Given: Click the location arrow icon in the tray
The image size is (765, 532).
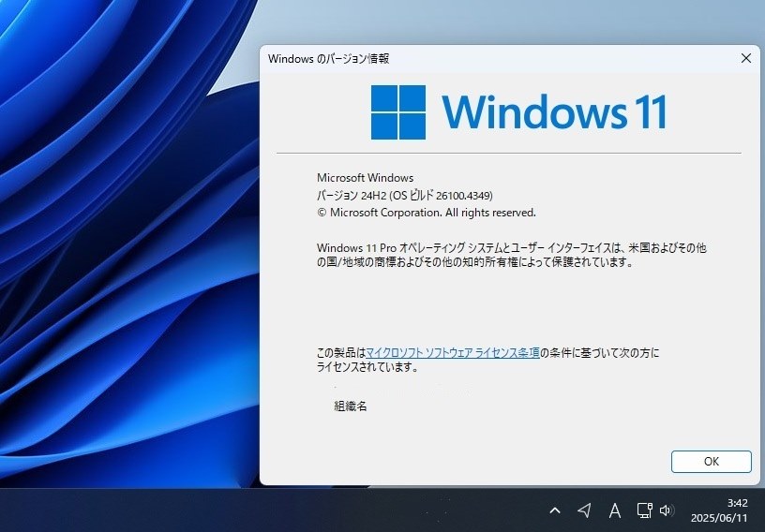Looking at the screenshot, I should click(584, 510).
